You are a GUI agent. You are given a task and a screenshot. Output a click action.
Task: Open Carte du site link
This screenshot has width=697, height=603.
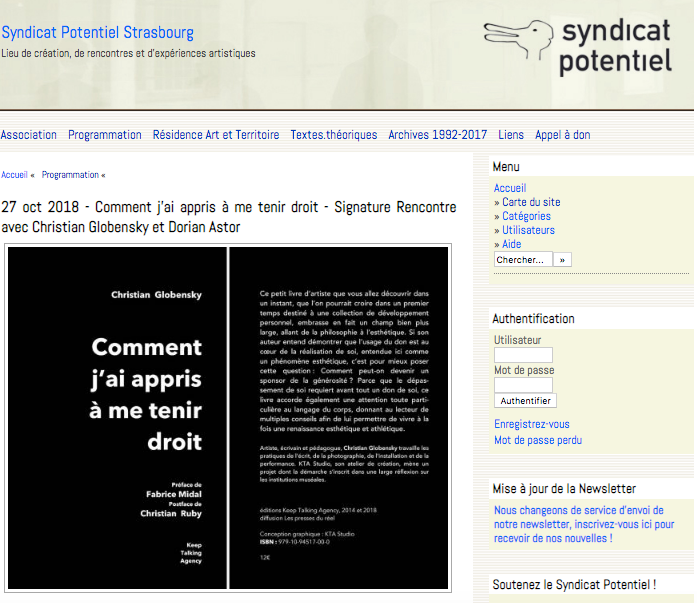pos(531,202)
